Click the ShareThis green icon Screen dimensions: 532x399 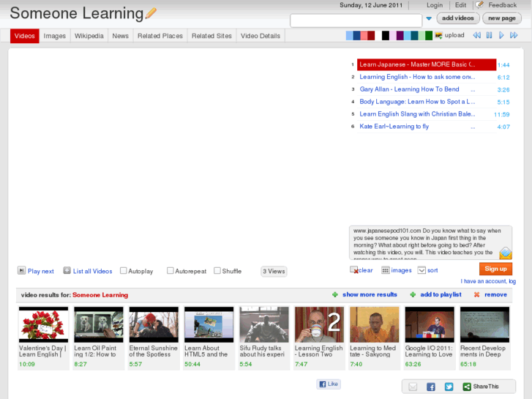click(x=467, y=387)
